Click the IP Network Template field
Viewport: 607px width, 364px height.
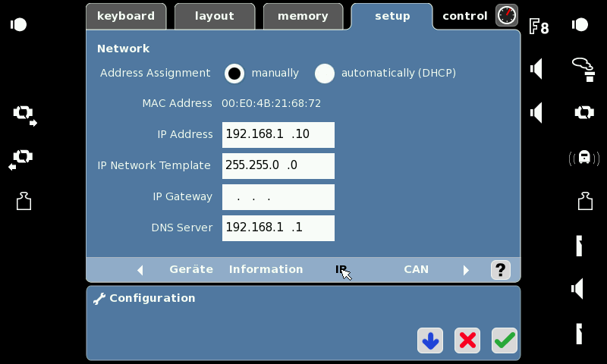click(x=278, y=165)
